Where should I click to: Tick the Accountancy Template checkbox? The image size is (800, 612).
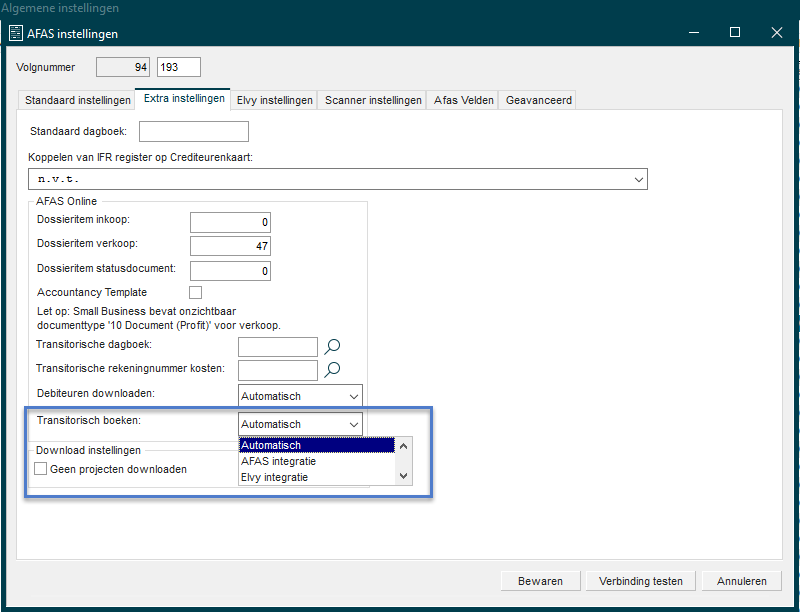tap(195, 292)
